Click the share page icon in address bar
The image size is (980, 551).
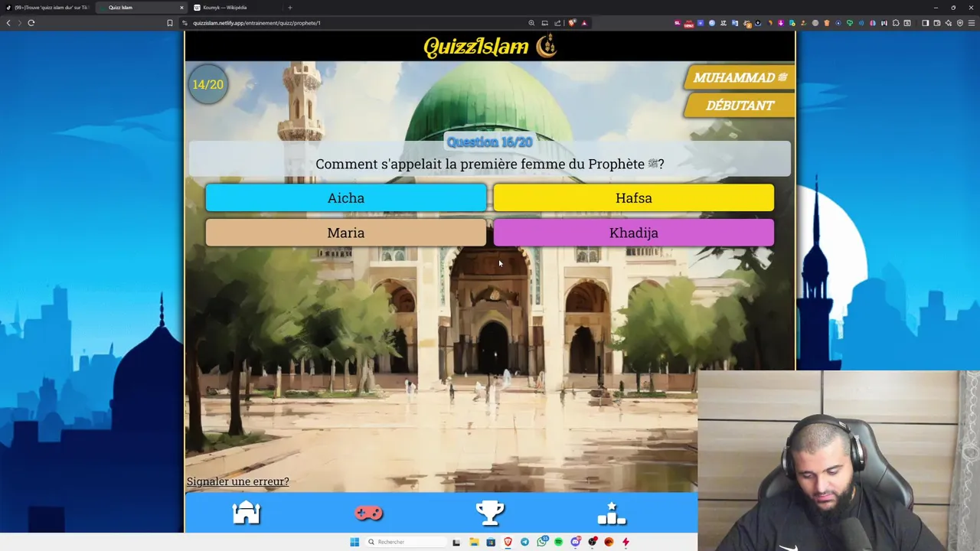(557, 23)
